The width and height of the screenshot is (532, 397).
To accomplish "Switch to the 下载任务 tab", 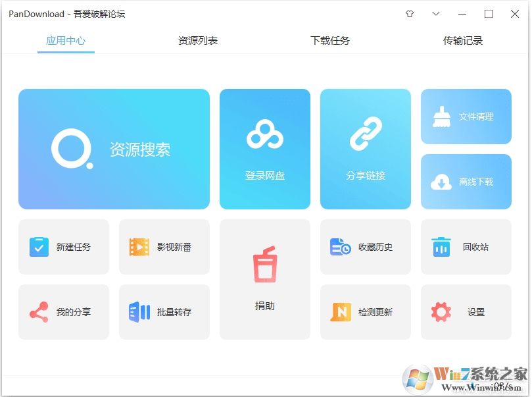I will click(329, 40).
